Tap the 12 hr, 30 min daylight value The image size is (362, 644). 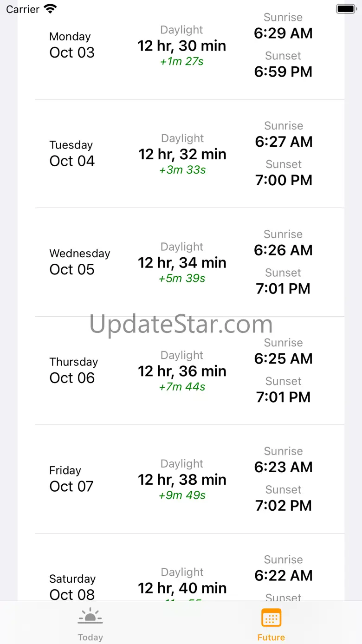(x=182, y=46)
